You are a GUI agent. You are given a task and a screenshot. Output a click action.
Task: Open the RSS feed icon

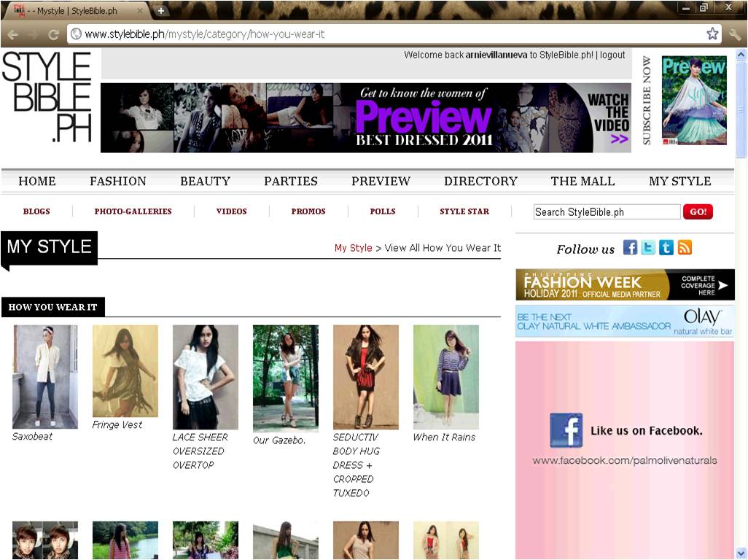tap(685, 248)
